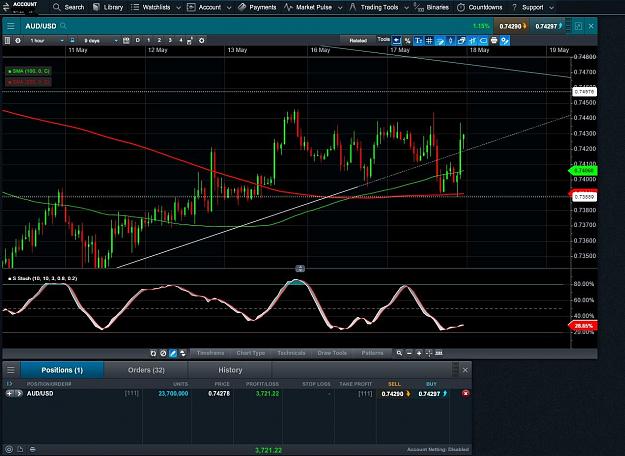Switch to the Orders (32) tab
The height and width of the screenshot is (456, 625).
coord(146,370)
